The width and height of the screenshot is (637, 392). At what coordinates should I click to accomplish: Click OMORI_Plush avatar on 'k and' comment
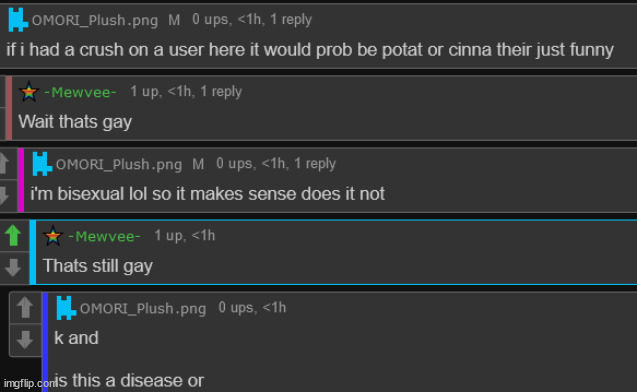coord(66,308)
